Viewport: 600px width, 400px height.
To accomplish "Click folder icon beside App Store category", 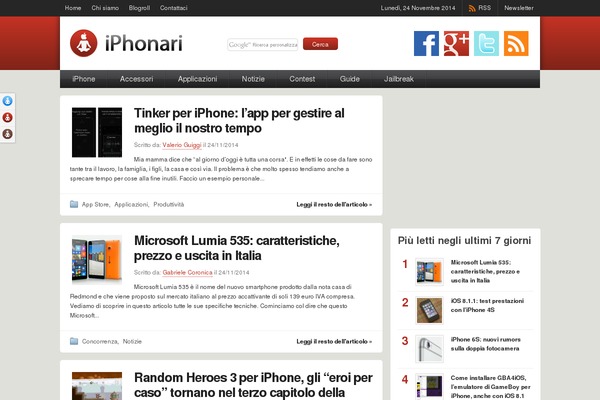I will tap(74, 204).
